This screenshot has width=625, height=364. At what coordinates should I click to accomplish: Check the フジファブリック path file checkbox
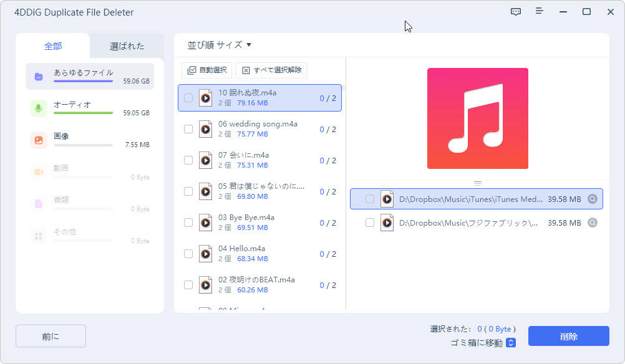pyautogui.click(x=370, y=223)
